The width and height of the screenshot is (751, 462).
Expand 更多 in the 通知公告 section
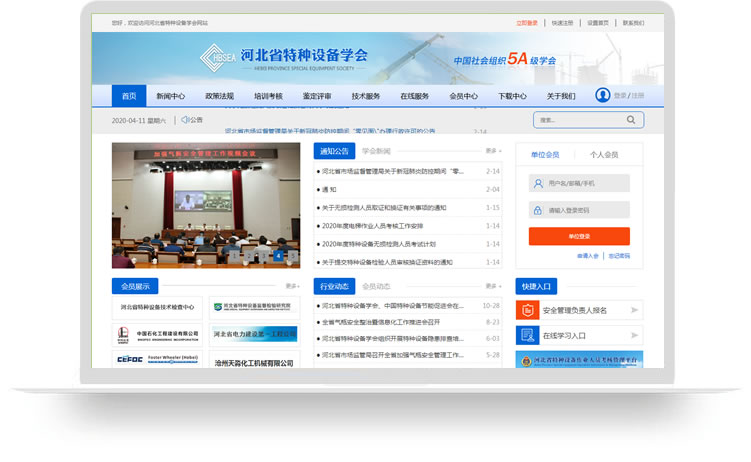(492, 151)
